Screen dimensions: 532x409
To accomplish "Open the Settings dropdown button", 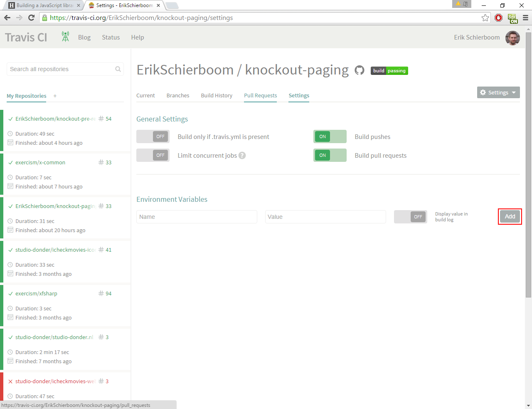I will [x=498, y=92].
